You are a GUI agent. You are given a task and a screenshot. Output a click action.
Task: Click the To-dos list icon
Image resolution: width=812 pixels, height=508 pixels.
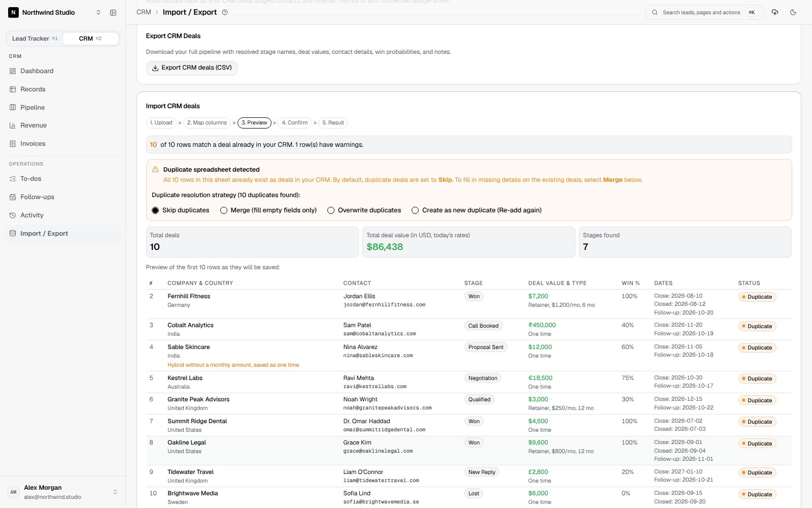click(x=13, y=179)
